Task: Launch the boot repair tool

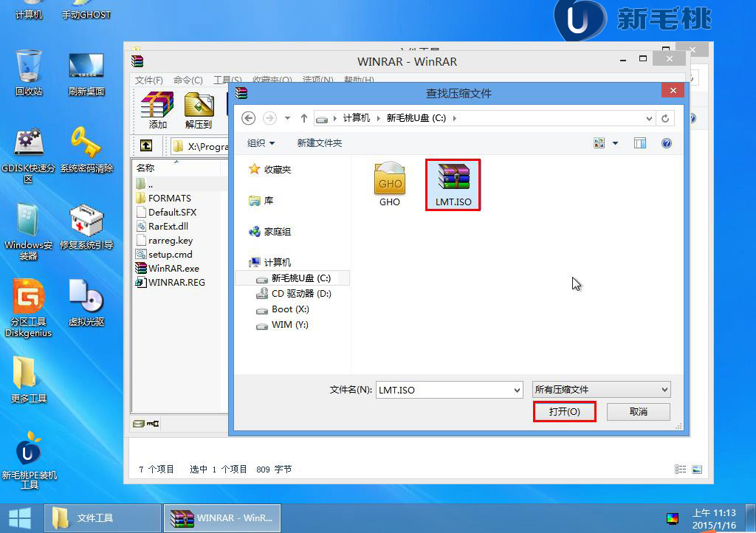Action: tap(86, 227)
